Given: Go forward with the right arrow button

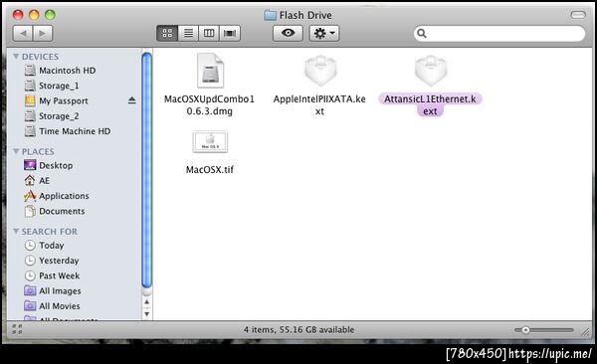Looking at the screenshot, I should (x=43, y=34).
